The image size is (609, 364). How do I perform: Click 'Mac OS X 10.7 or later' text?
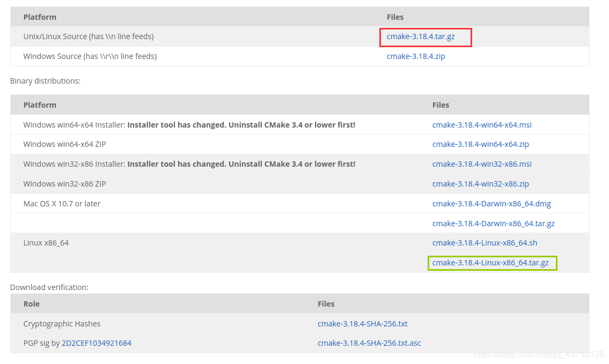point(62,204)
